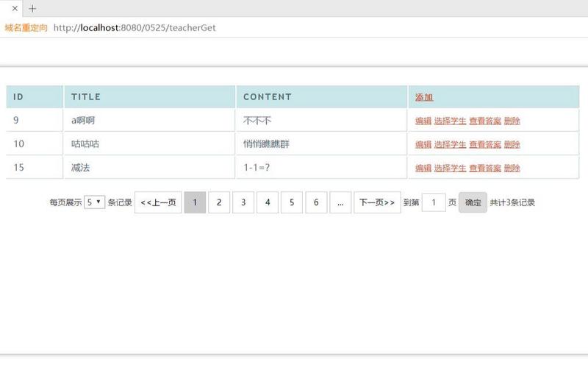Click the title cell 减法
Screen dimensions: 588x368
point(150,168)
